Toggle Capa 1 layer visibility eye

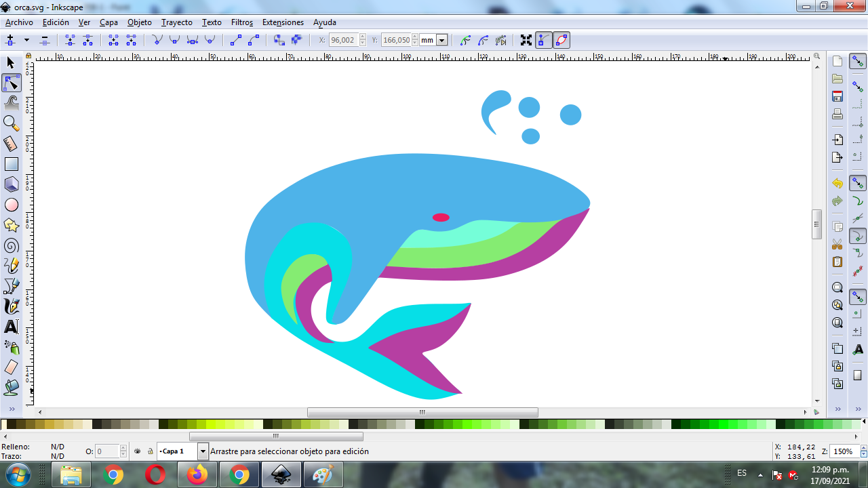pyautogui.click(x=138, y=451)
